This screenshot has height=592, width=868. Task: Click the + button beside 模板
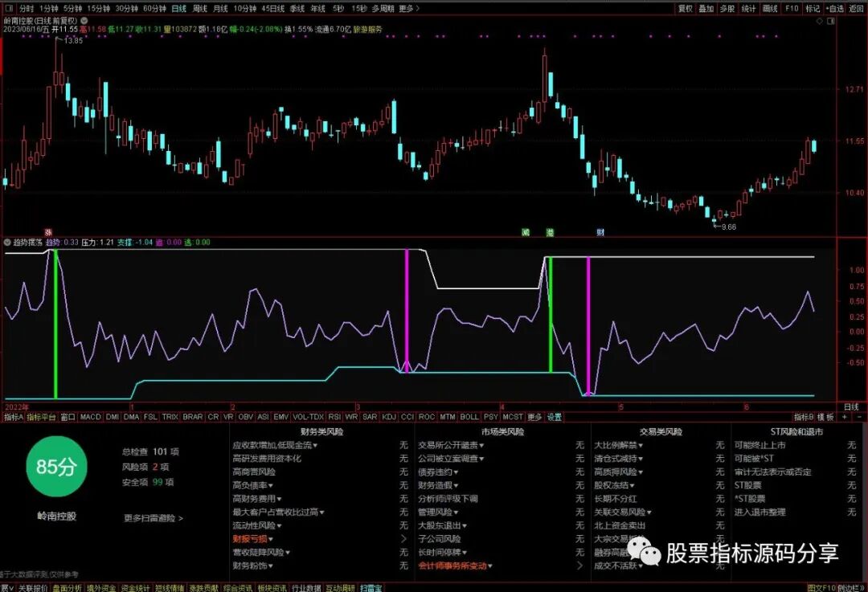[844, 417]
